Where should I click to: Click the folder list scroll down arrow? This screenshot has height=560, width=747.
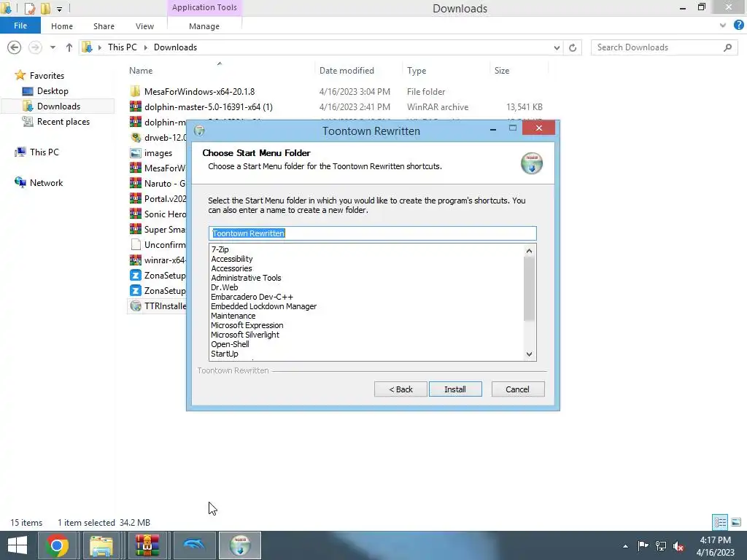point(530,354)
